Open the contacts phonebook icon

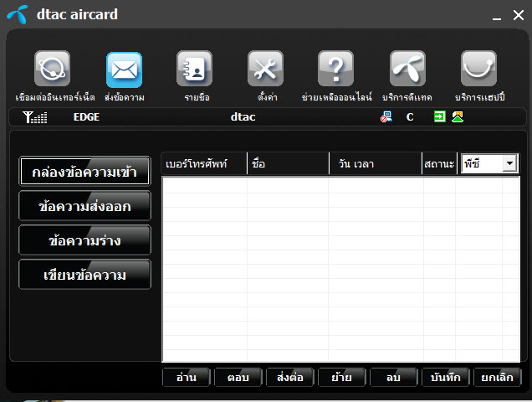(x=194, y=69)
